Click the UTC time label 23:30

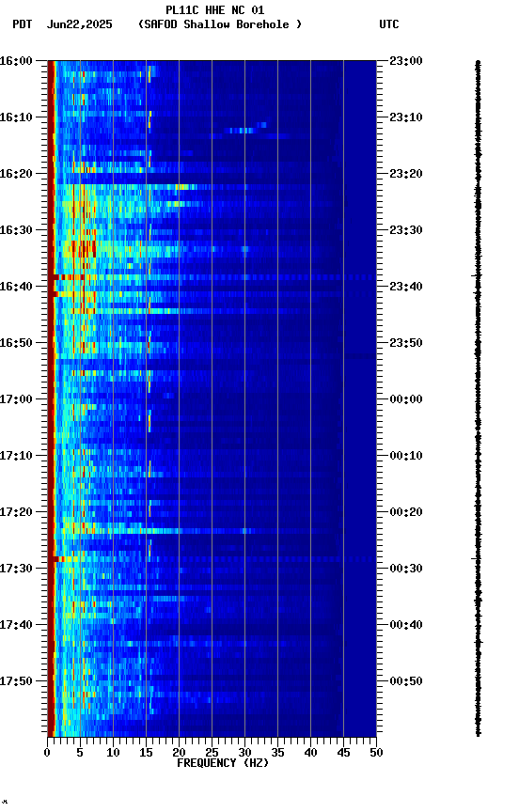point(406,230)
